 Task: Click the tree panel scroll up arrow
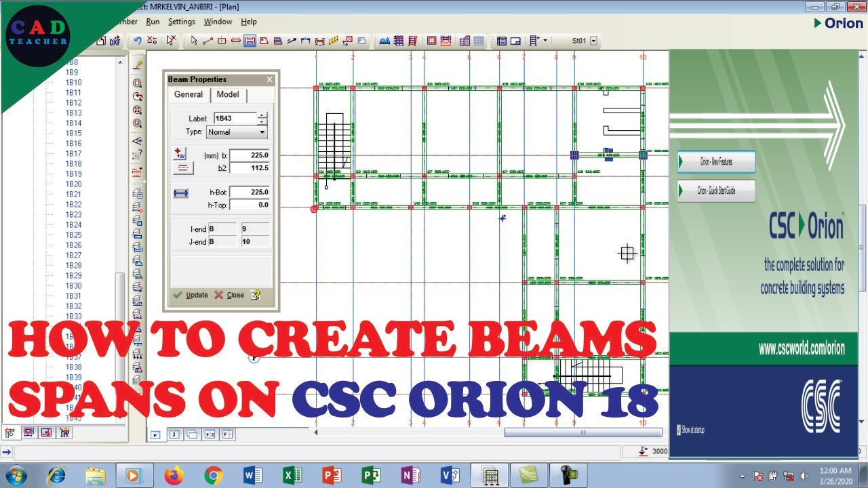(x=121, y=62)
